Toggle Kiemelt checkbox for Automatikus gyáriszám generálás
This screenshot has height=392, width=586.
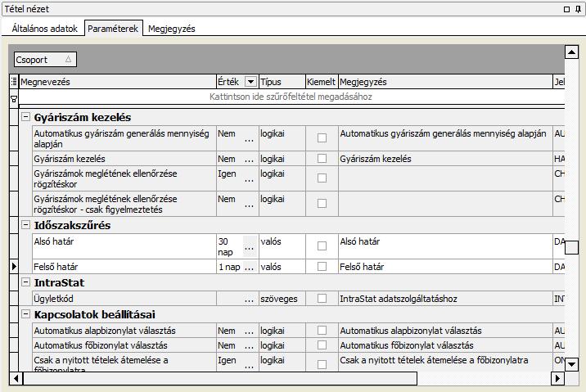coord(322,137)
